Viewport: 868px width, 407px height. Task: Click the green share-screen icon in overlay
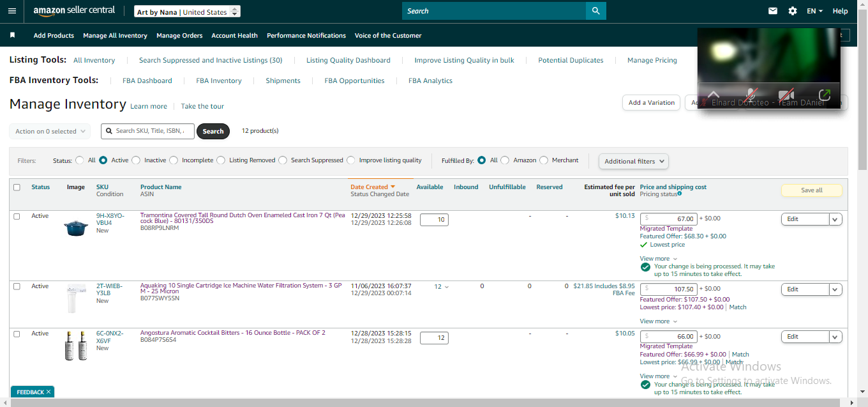[825, 95]
